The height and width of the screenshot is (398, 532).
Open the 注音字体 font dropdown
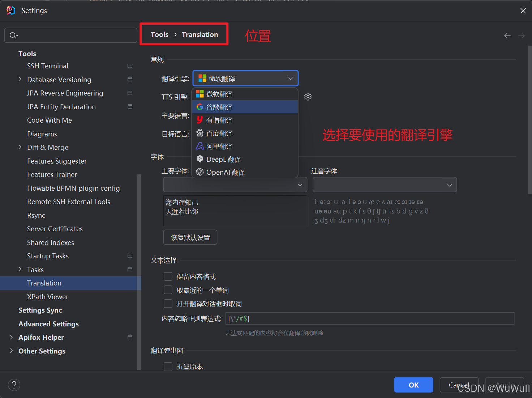point(385,185)
